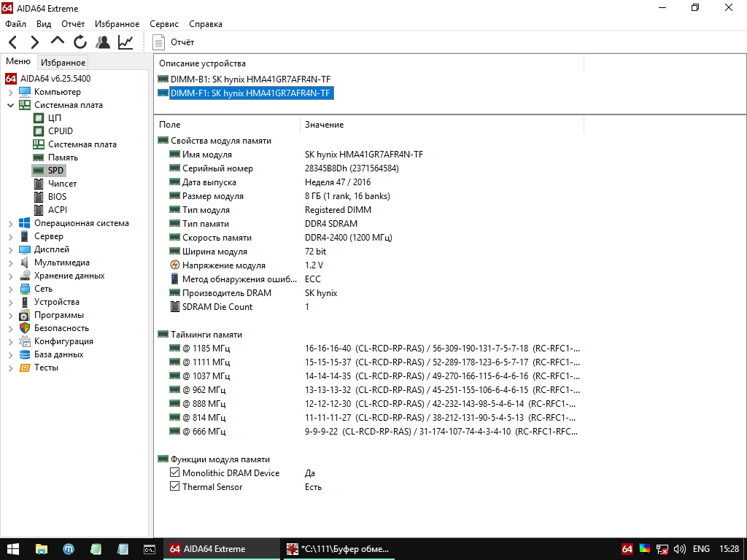
Task: Open File Explorer from the taskbar
Action: (41, 549)
